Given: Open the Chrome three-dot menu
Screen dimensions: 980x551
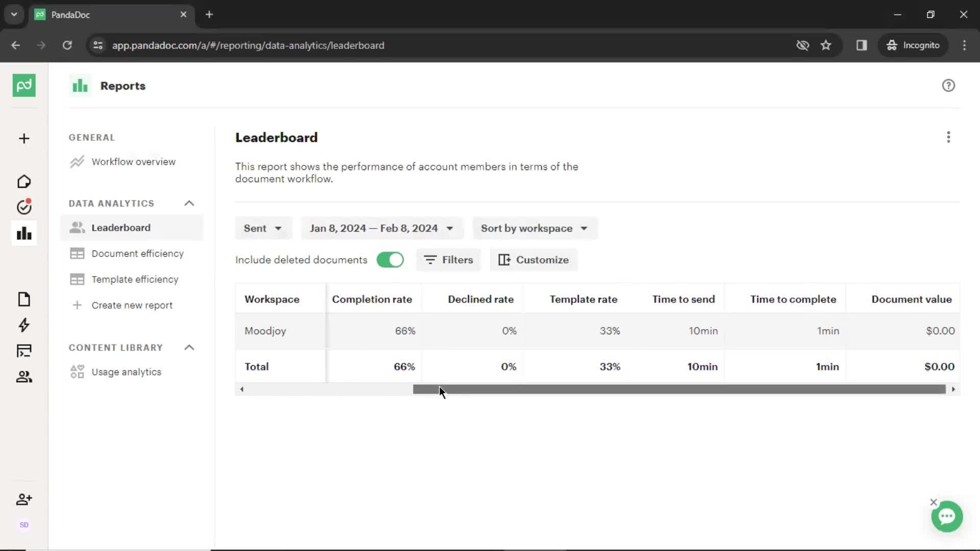Looking at the screenshot, I should point(964,45).
